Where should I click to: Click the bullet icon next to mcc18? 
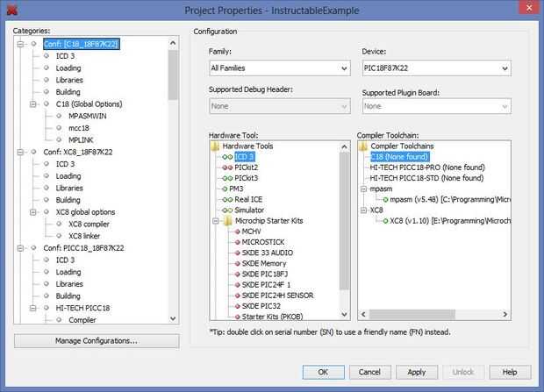click(x=59, y=128)
